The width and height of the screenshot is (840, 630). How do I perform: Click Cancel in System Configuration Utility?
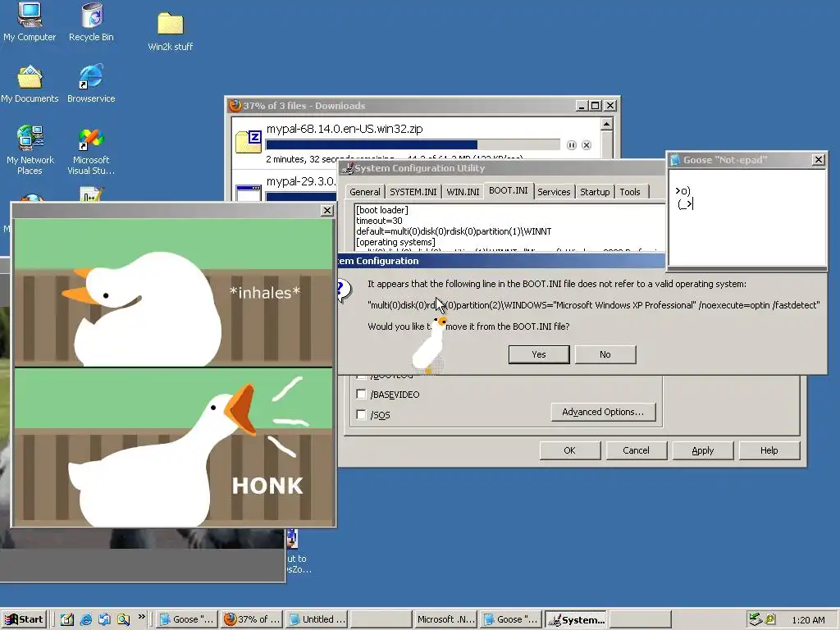coord(636,450)
